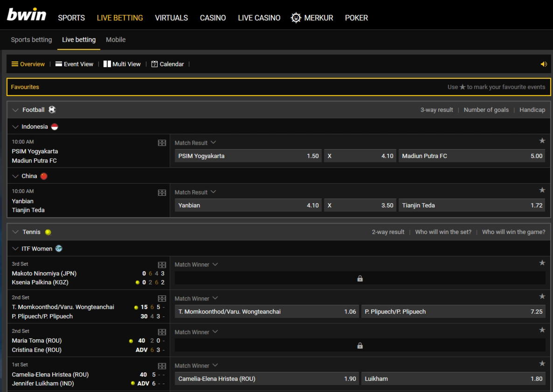Open Match Result dropdown for PSIM Yogyakarta
Image resolution: width=553 pixels, height=392 pixels.
(195, 143)
